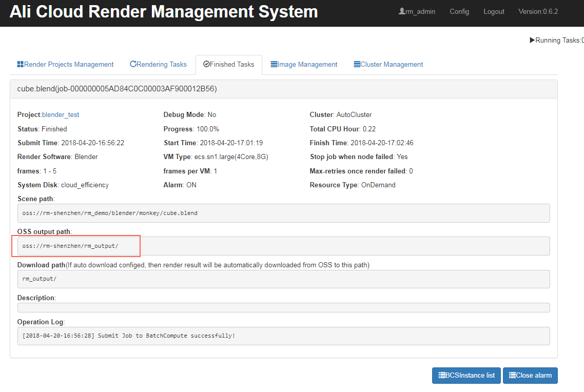
Task: Click the Ali Cloud Render Management System title
Action: pos(164,11)
